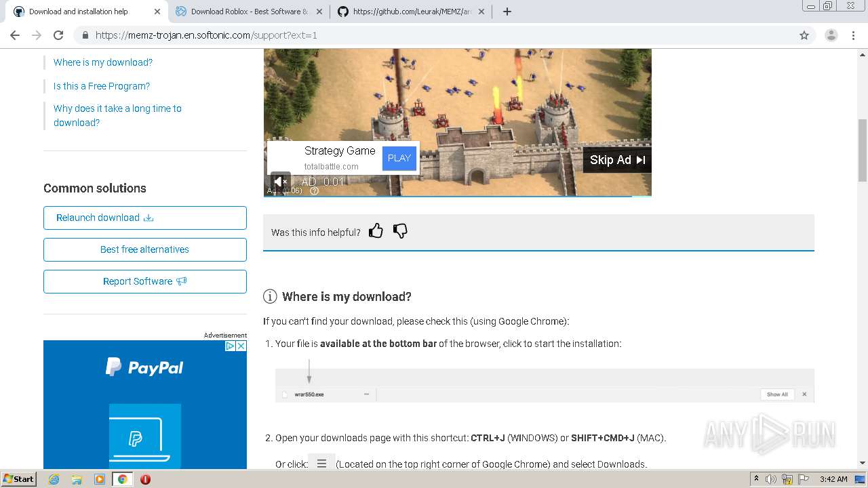The width and height of the screenshot is (868, 488).
Task: Open Windows Start menu
Action: pyautogui.click(x=19, y=479)
